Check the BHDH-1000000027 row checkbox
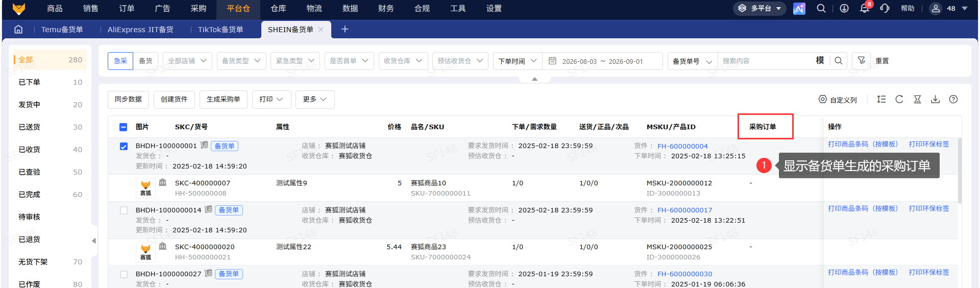The image size is (980, 288). [x=124, y=274]
